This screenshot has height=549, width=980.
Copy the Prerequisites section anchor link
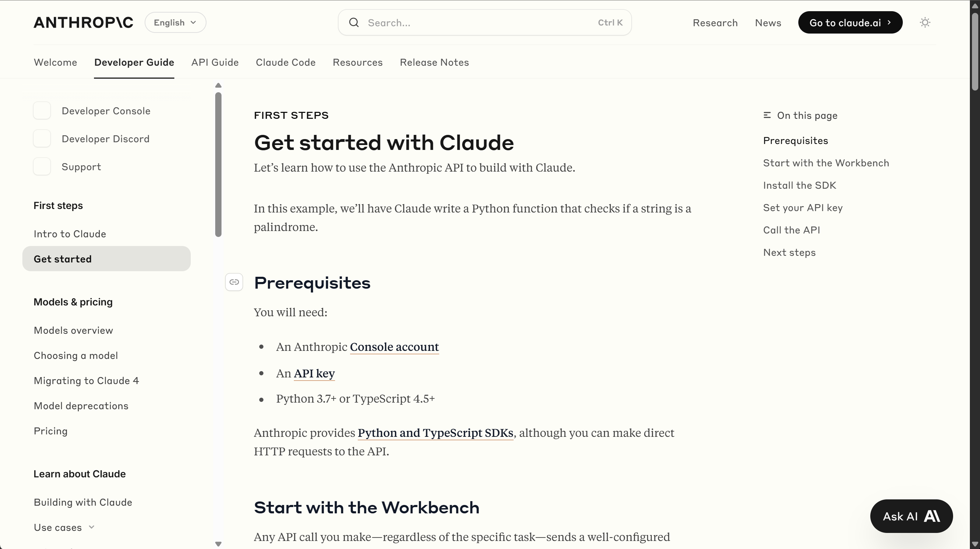(234, 282)
